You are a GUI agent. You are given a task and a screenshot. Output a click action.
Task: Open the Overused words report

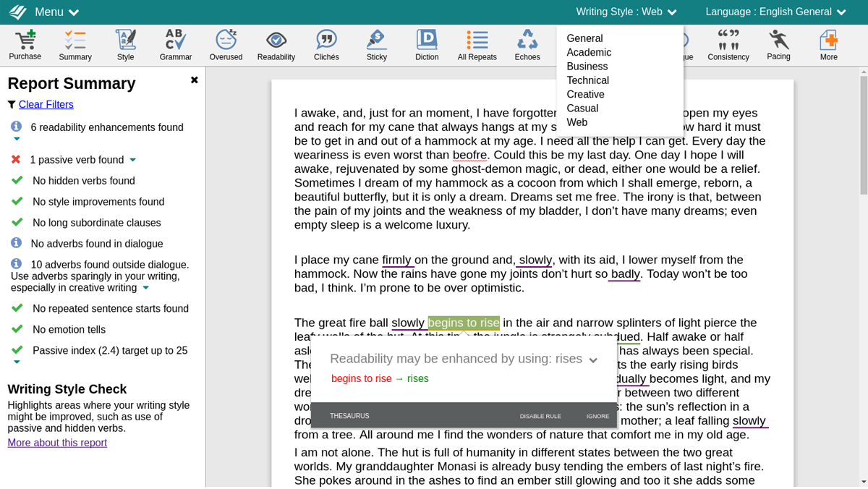coord(226,45)
